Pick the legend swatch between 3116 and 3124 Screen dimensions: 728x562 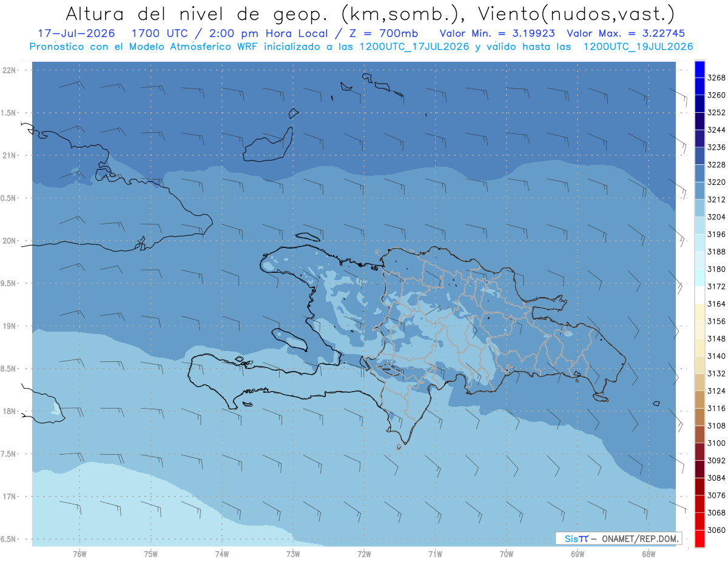[699, 400]
